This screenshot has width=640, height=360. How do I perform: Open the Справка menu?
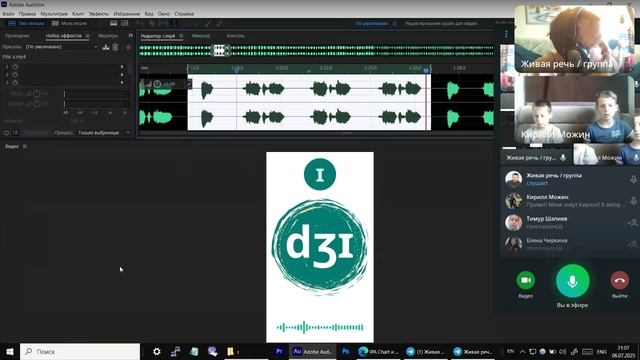[184, 13]
